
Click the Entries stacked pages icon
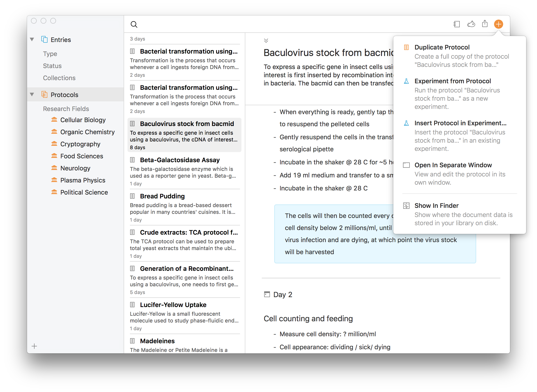(44, 39)
